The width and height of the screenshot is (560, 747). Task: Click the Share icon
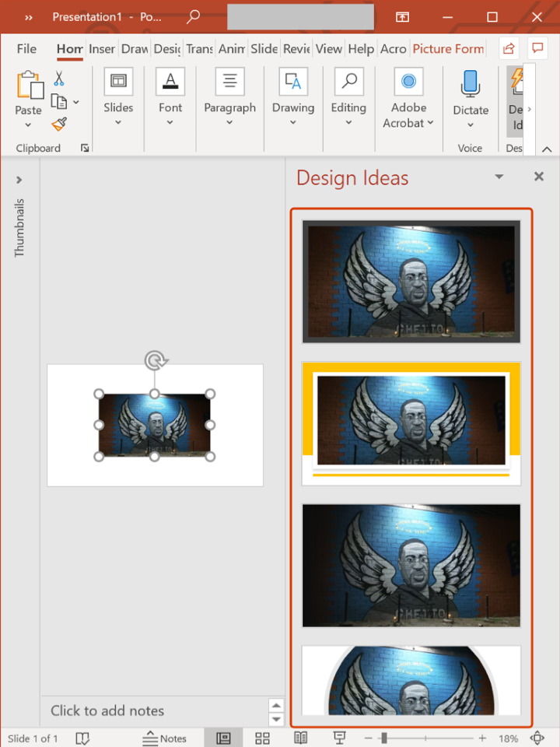click(x=509, y=48)
